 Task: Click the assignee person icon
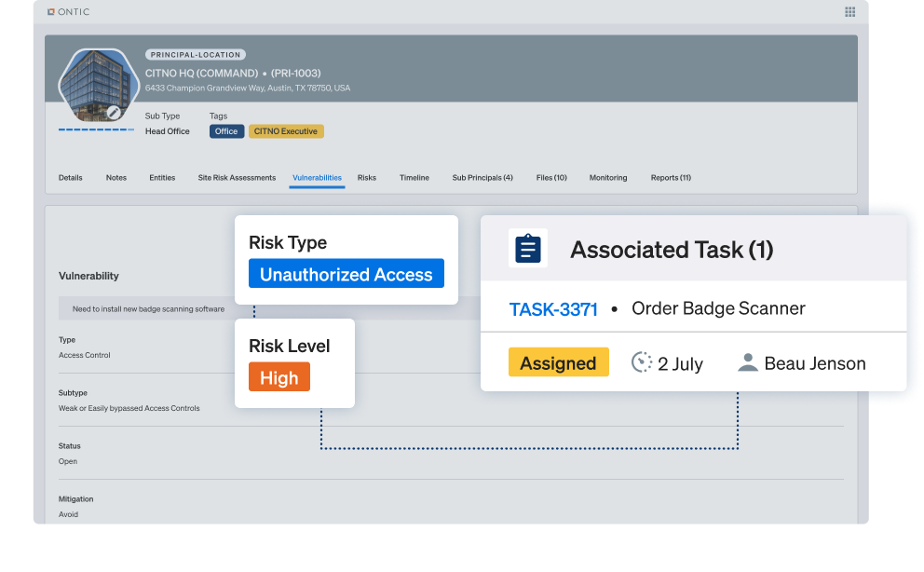[x=748, y=362]
